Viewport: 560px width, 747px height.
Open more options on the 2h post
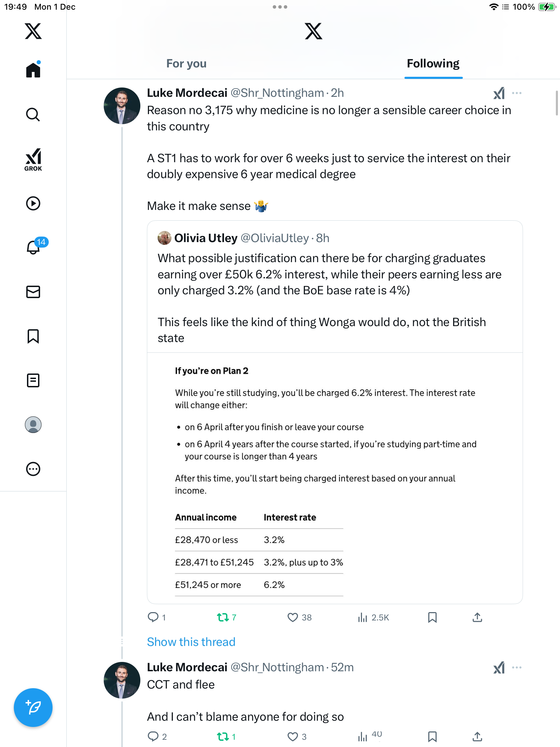[x=517, y=93]
